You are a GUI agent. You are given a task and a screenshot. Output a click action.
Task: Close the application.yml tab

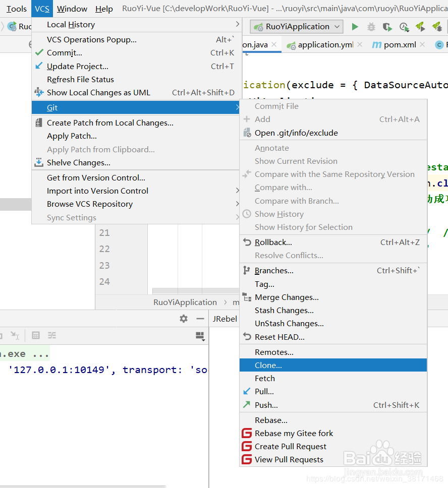[360, 44]
